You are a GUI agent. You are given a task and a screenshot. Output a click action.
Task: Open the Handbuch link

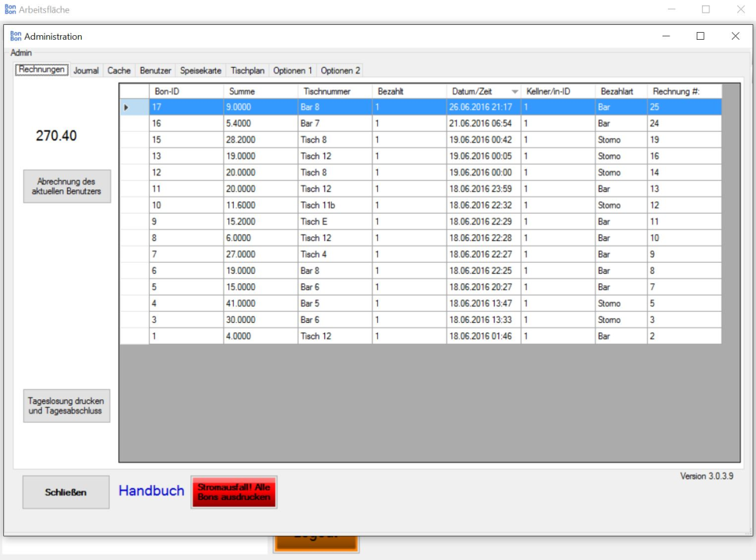click(151, 491)
